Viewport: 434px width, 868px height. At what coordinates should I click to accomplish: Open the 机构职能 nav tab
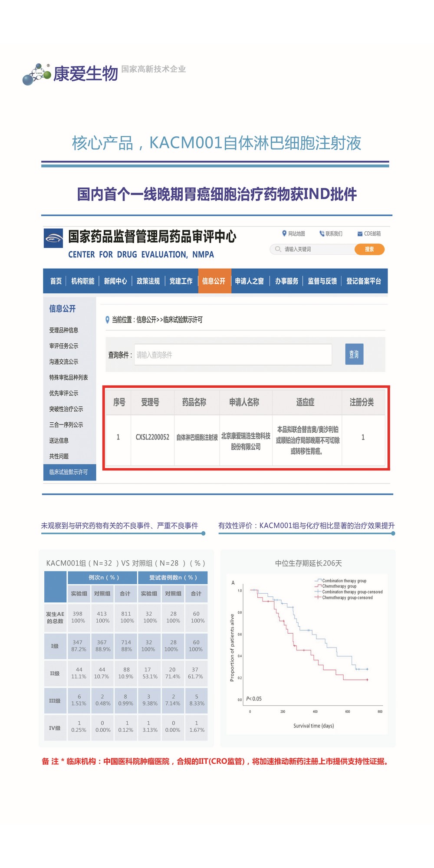82,281
